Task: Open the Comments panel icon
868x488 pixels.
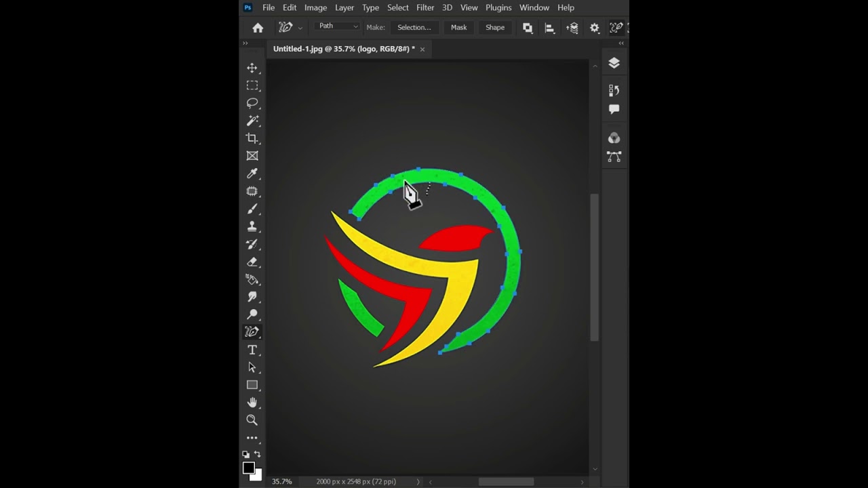Action: (x=614, y=109)
